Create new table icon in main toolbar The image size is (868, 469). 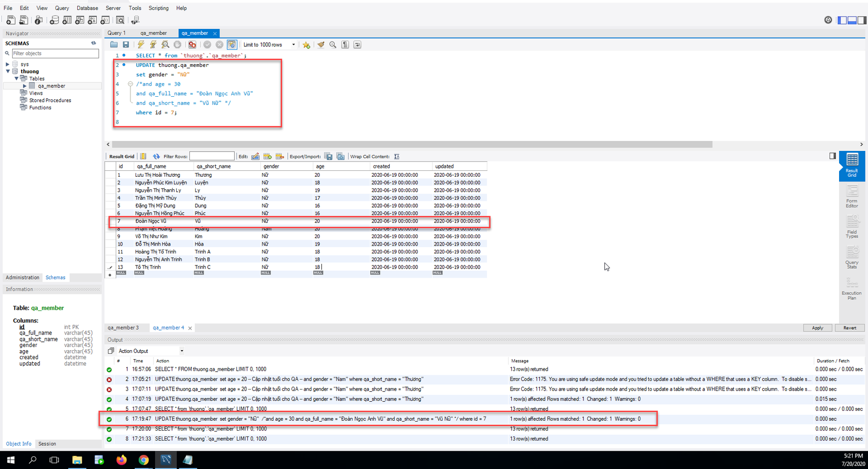67,20
